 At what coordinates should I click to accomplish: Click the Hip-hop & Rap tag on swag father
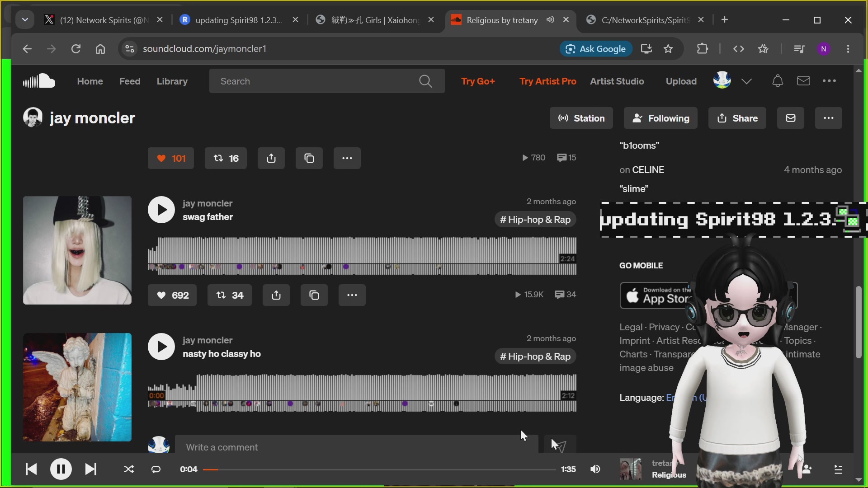(535, 220)
